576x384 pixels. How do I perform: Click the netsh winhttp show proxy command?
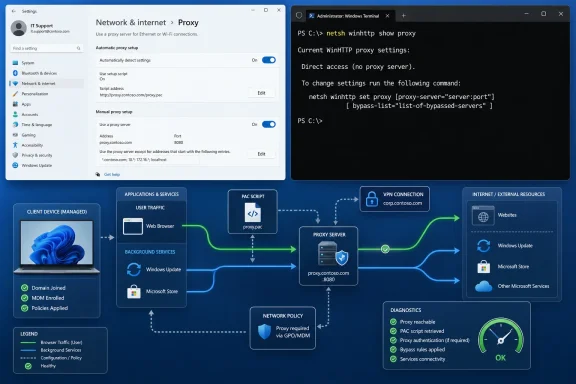371,33
